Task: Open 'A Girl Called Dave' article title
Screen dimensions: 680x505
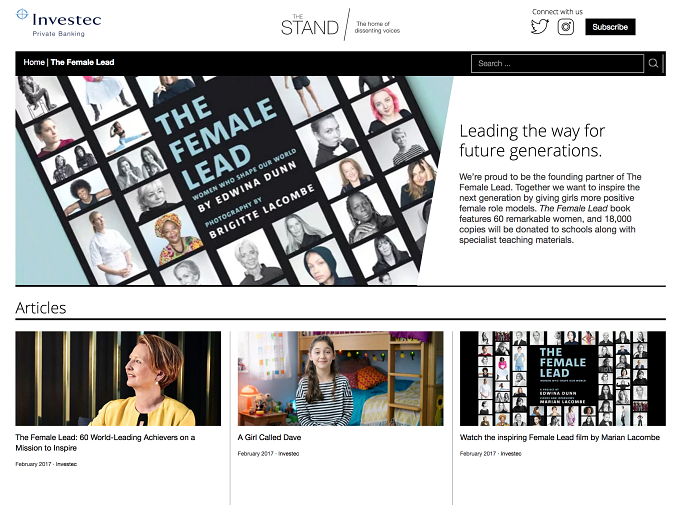Action: pos(269,437)
